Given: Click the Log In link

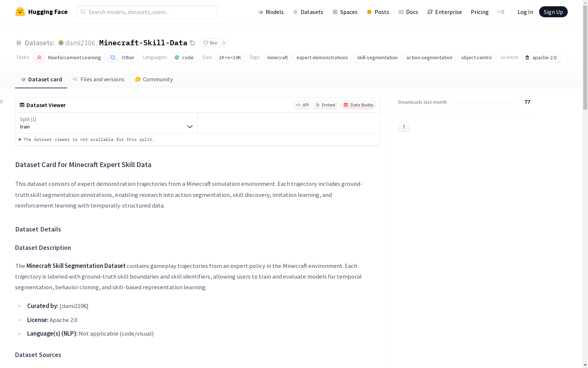Looking at the screenshot, I should pyautogui.click(x=525, y=12).
